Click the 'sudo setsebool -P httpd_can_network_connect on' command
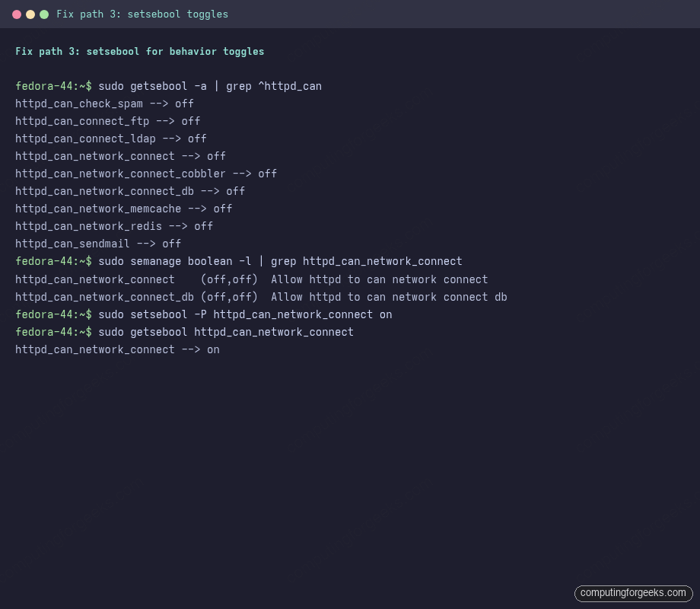700x609 pixels. 245,314
